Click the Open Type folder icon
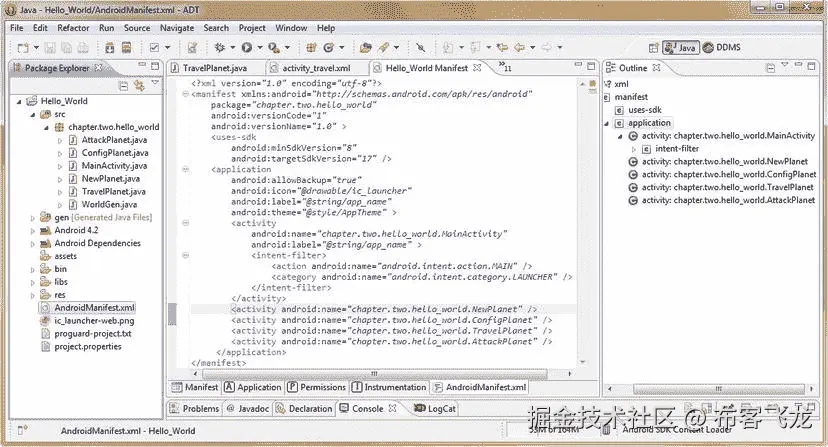Image resolution: width=828 pixels, height=447 pixels. tap(365, 48)
